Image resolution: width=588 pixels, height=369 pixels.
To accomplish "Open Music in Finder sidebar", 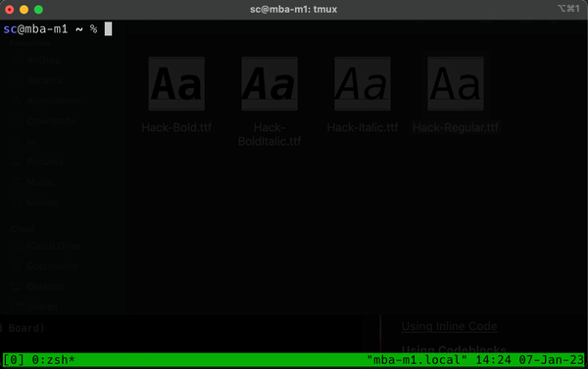I will 40,182.
